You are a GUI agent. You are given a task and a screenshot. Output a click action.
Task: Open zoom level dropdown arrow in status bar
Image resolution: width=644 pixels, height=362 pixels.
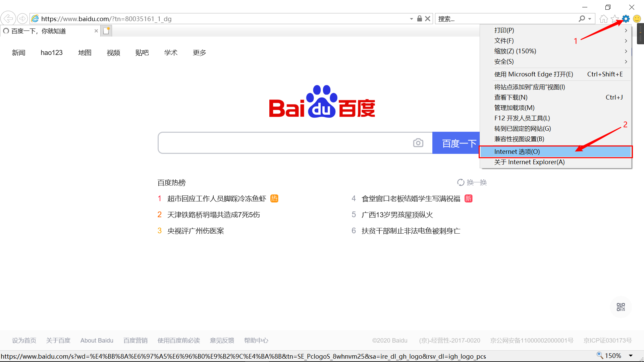pos(631,356)
